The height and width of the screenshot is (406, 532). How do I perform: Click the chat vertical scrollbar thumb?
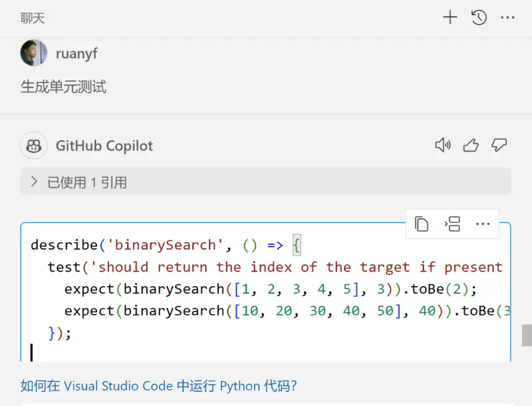[x=527, y=335]
